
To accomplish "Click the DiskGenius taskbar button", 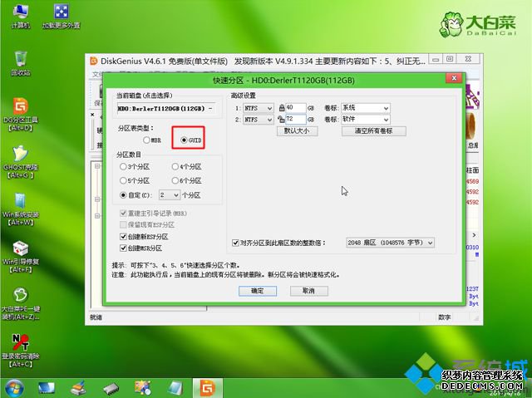I will pyautogui.click(x=208, y=388).
